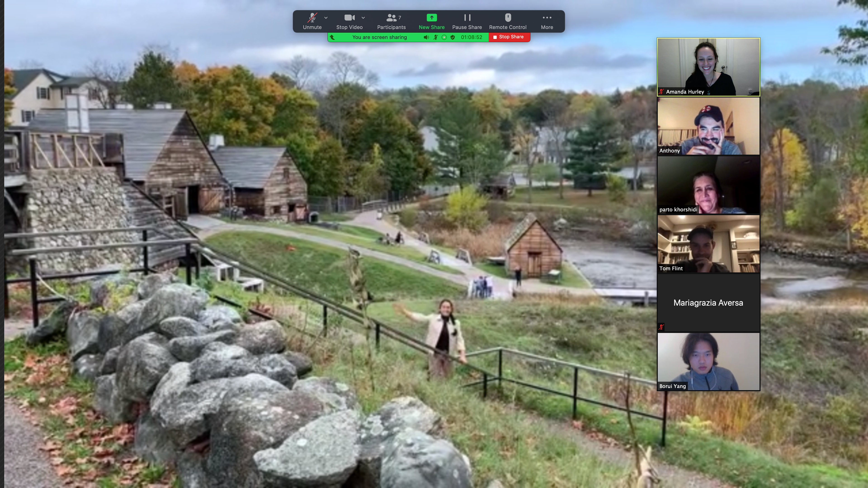Screen dimensions: 868x488
Task: Select Amanda Hurley's video thumbnail
Action: 708,67
